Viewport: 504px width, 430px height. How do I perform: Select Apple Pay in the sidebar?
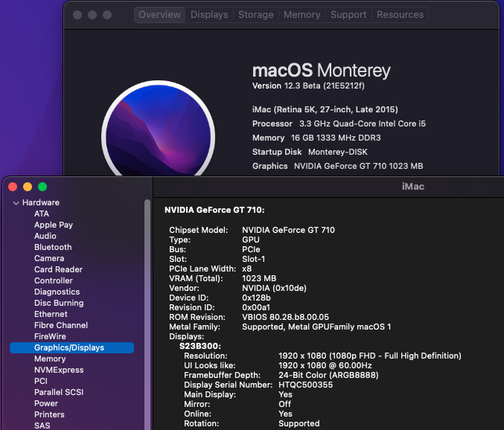tap(54, 225)
